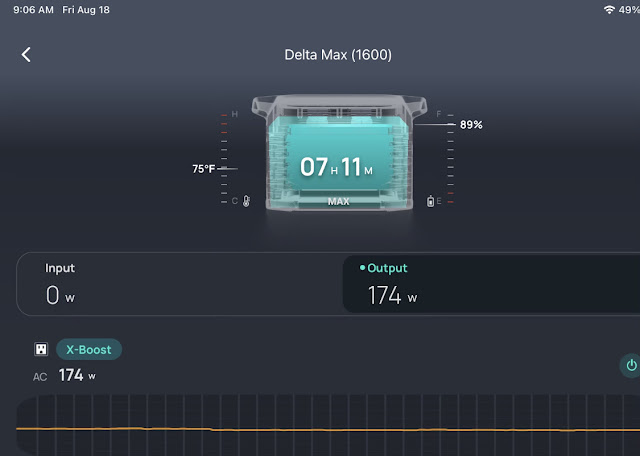
Task: Tap the battery icon by the level gauge
Action: point(430,201)
